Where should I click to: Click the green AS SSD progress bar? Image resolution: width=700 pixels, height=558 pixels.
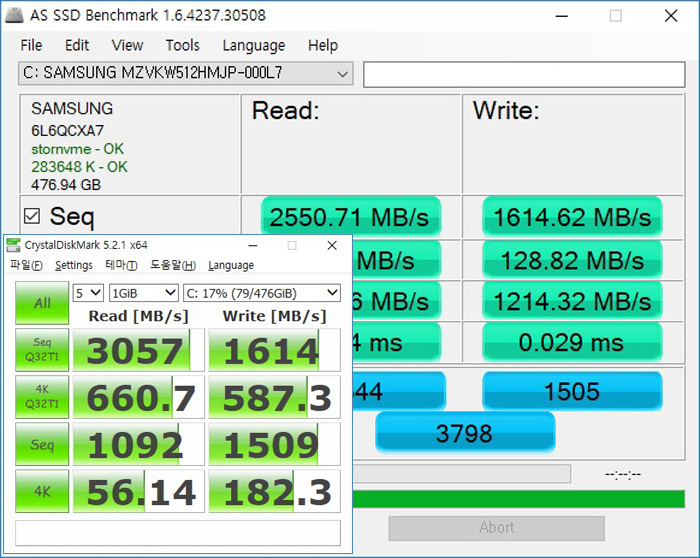point(518,499)
